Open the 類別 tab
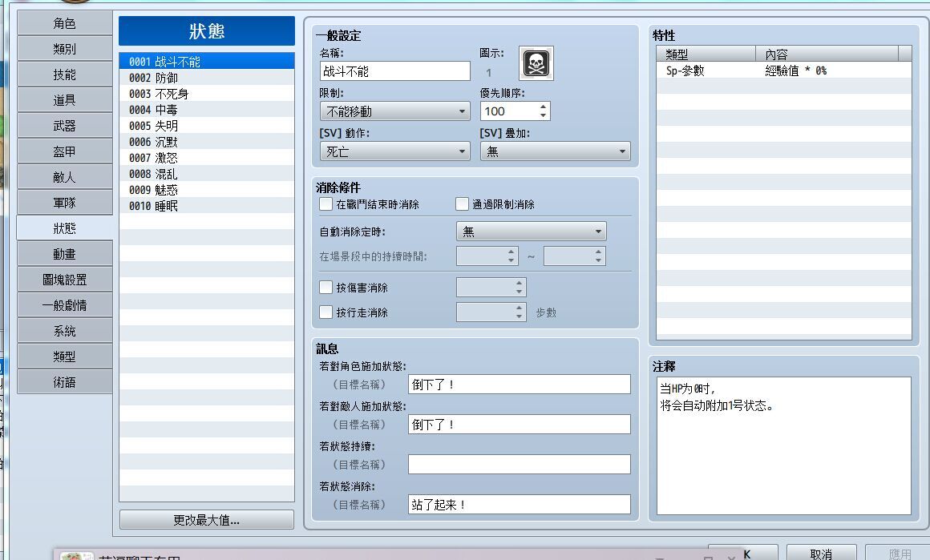The height and width of the screenshot is (560, 930). point(65,49)
